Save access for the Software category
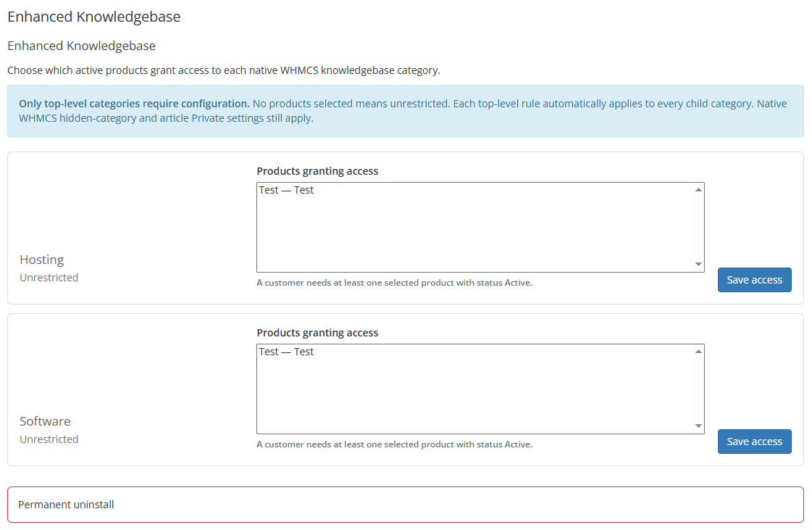 click(754, 442)
